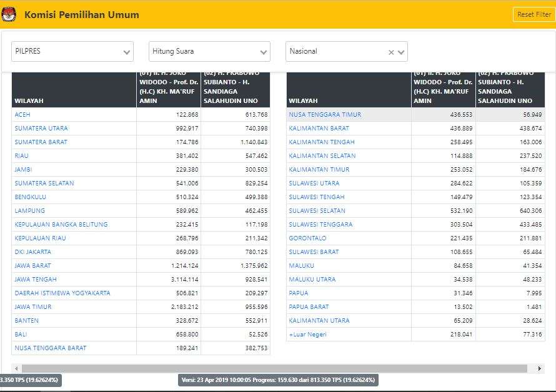Select DKI JAKARTA in the region table
This screenshot has width=556, height=392.
coord(33,252)
